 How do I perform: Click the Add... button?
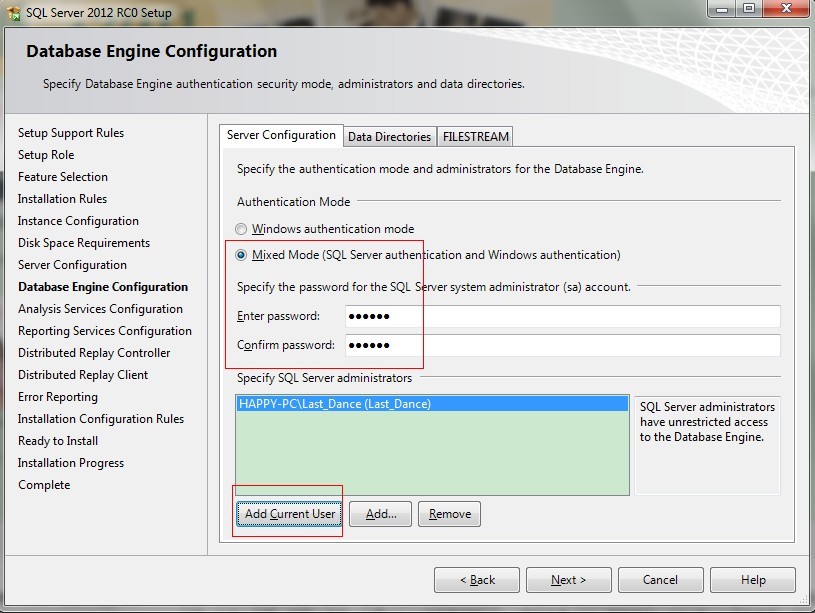[380, 514]
